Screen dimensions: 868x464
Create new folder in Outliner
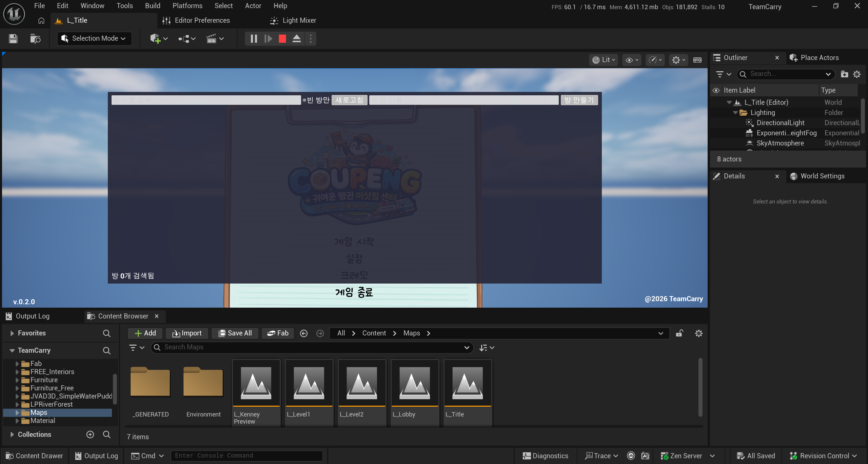844,74
